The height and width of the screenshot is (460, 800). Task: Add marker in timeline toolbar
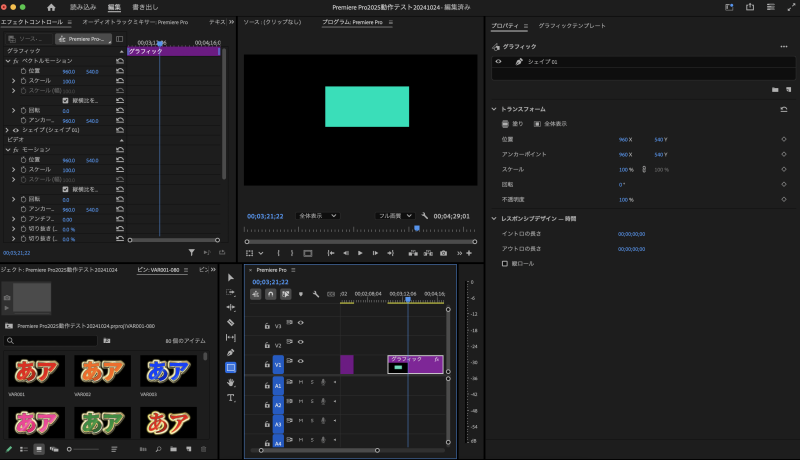301,294
